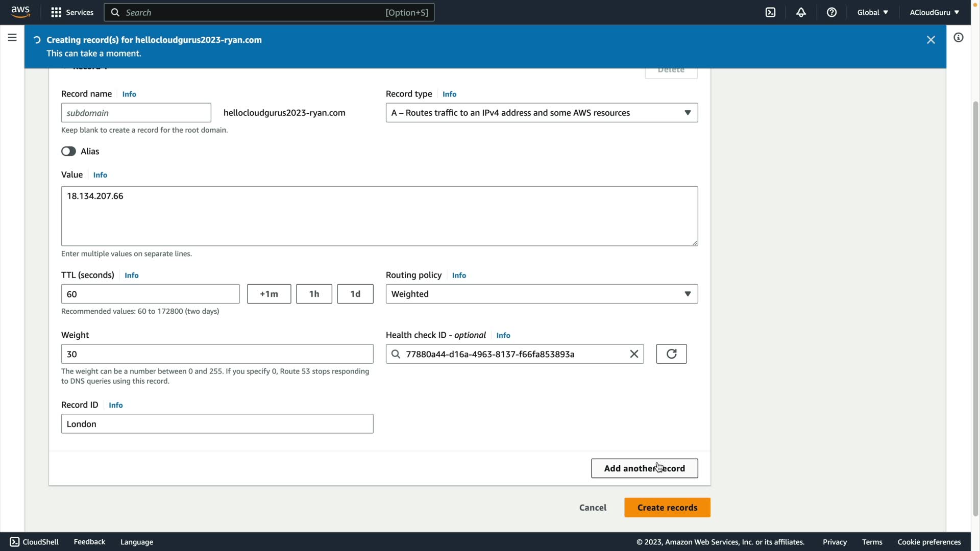This screenshot has width=980, height=551.
Task: Open the CloudShell icon in top bar
Action: tap(770, 12)
